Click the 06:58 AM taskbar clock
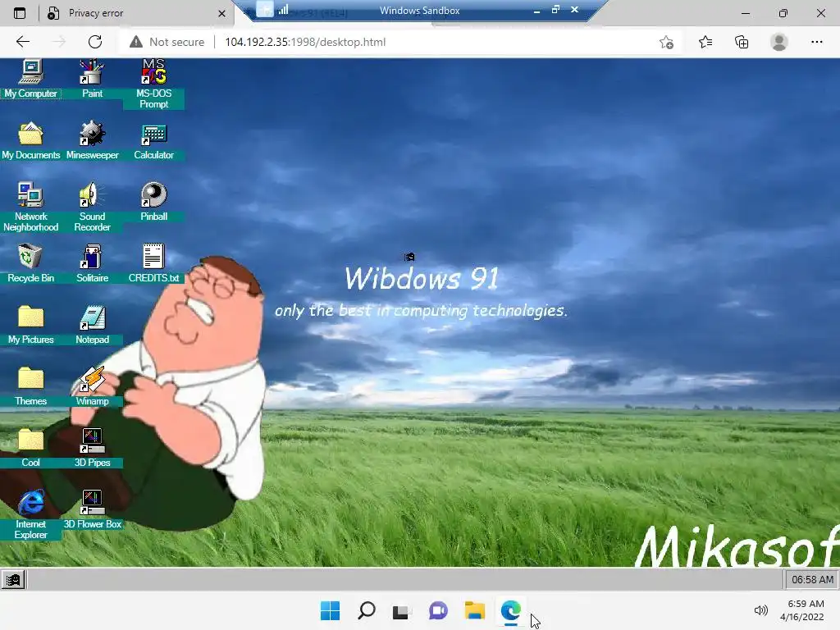Viewport: 840px width, 630px height. (812, 580)
